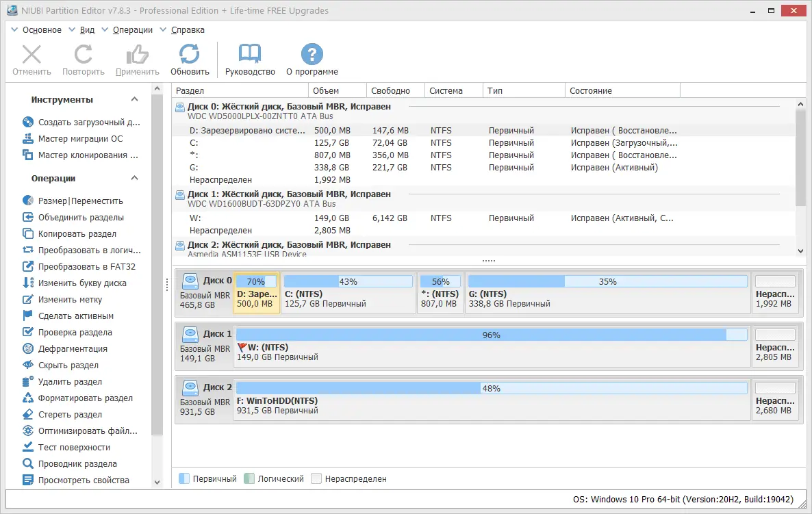Select the Размер|Переместить operation

[x=68, y=201]
